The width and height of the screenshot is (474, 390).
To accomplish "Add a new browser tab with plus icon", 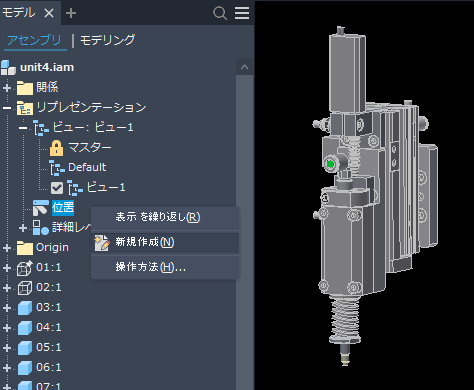I will click(71, 13).
